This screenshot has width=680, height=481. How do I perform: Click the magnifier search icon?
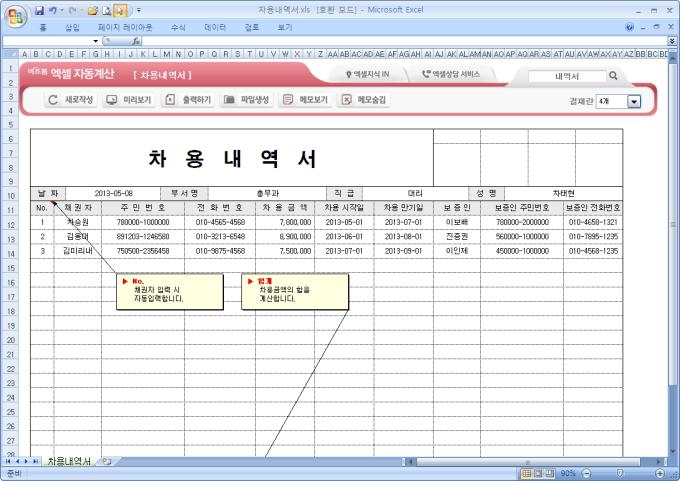(613, 76)
